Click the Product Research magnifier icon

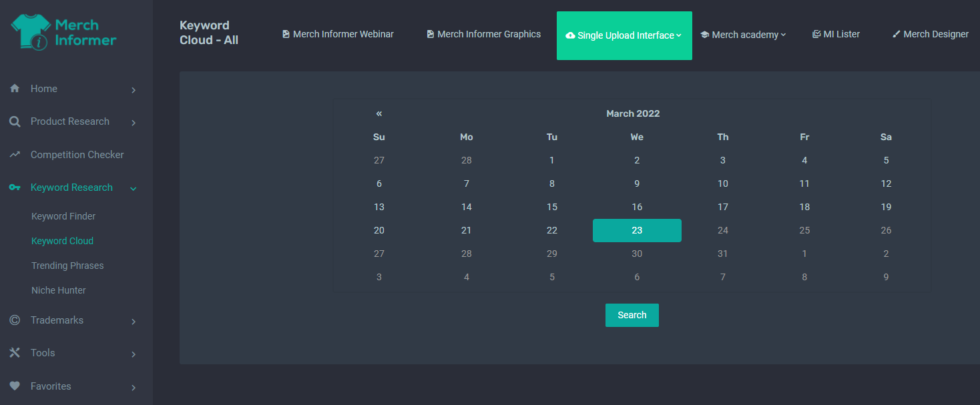14,121
